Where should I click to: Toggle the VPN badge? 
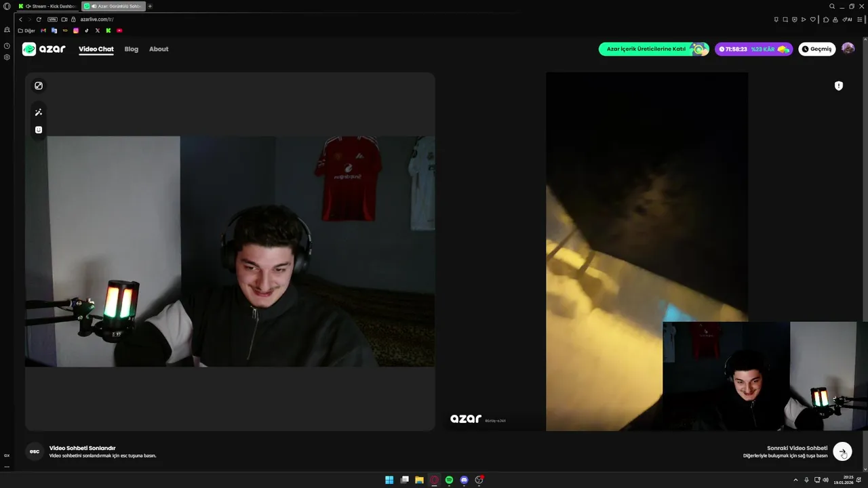pyautogui.click(x=52, y=19)
